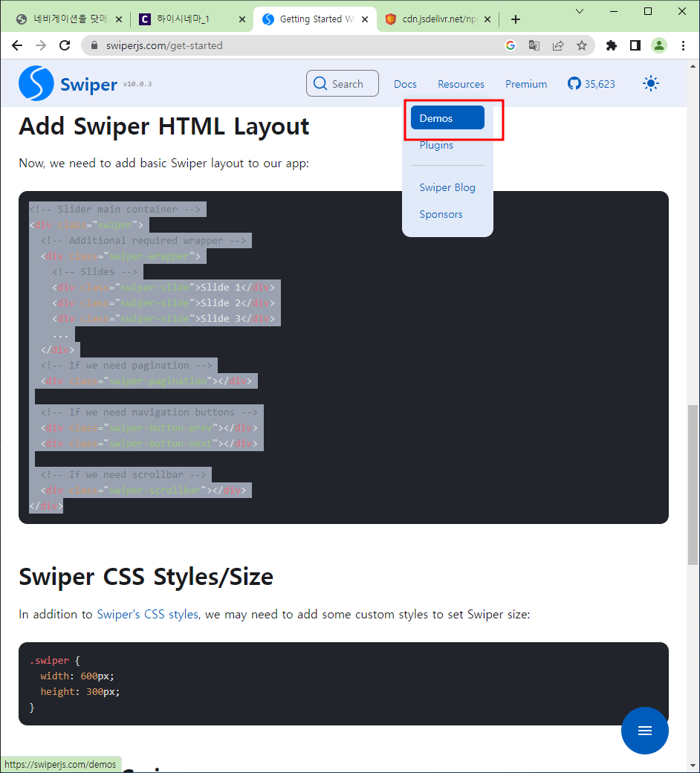The image size is (700, 773).
Task: Select Demos from the Resources dropdown
Action: pos(447,118)
